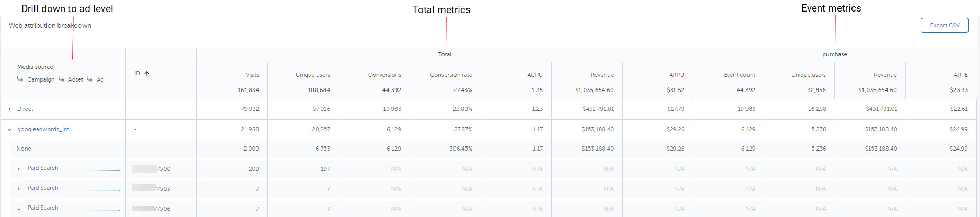Click the drill-down arrow before Campaign
The image size is (980, 217).
click(20, 79)
